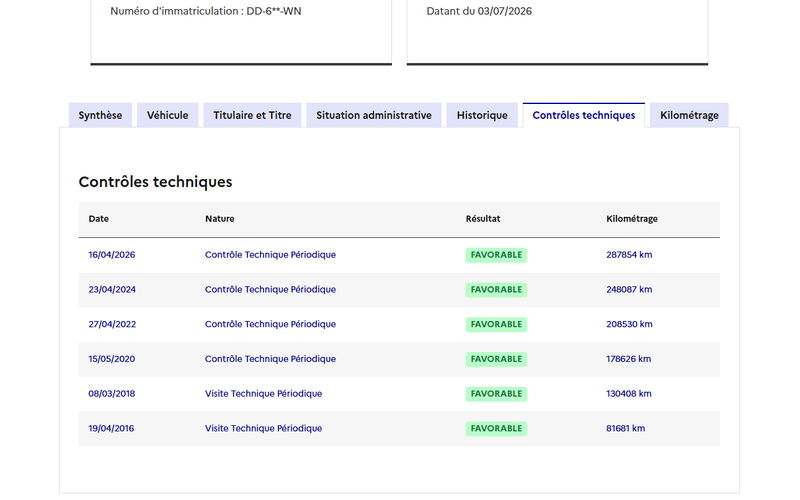Click the 287854 km mileage value
The image size is (800, 500).
629,255
